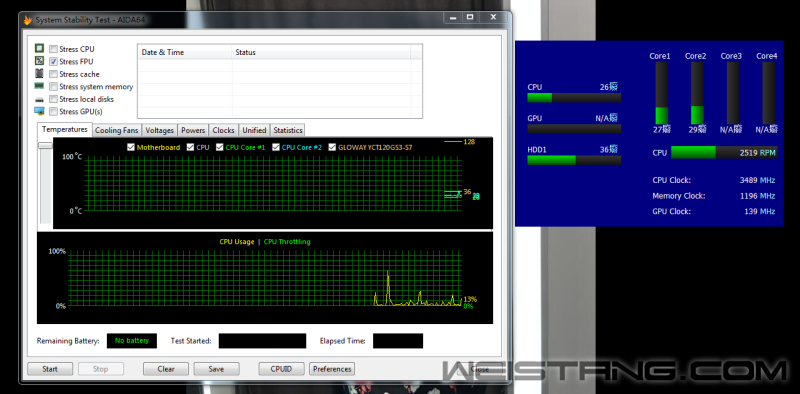Click the AIDA64 flame icon in title bar
800x394 pixels.
click(28, 20)
